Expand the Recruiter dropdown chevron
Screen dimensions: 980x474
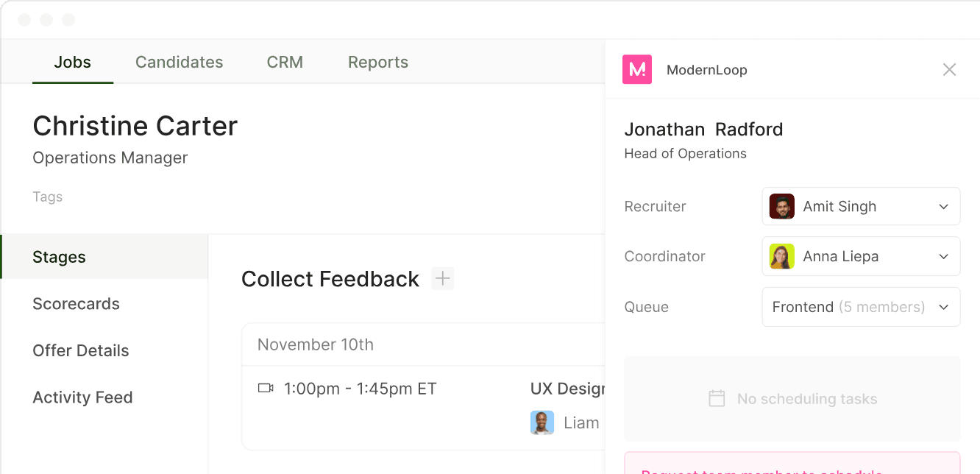944,207
